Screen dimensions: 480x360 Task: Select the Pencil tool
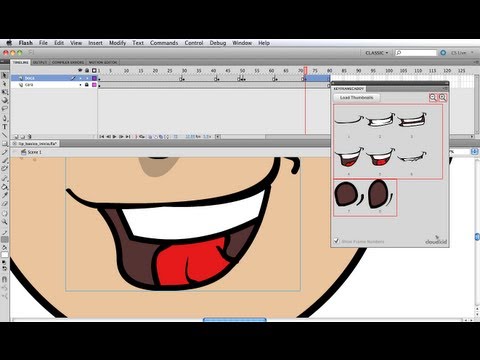pyautogui.click(x=5, y=152)
